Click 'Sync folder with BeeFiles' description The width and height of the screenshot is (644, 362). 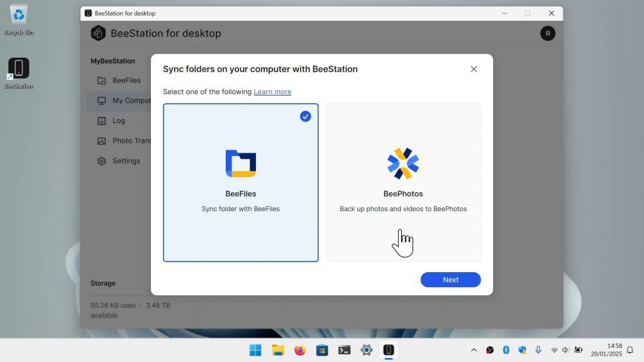(241, 209)
